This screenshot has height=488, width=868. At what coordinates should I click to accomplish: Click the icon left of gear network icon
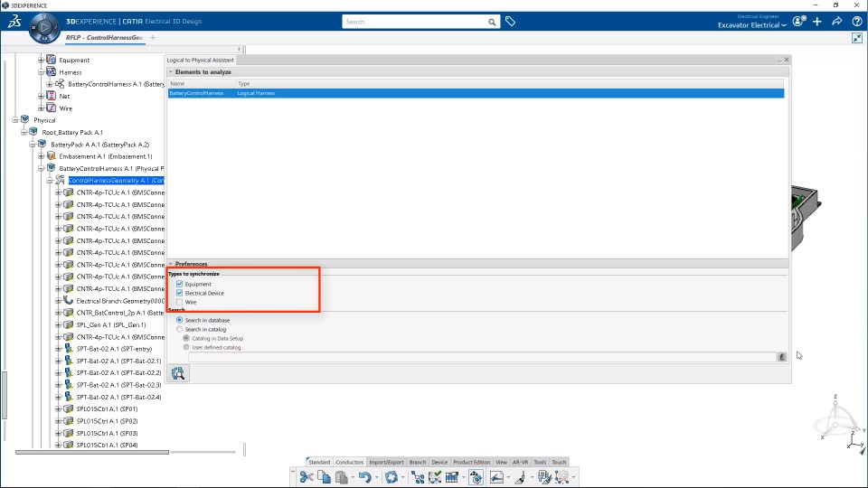point(544,477)
